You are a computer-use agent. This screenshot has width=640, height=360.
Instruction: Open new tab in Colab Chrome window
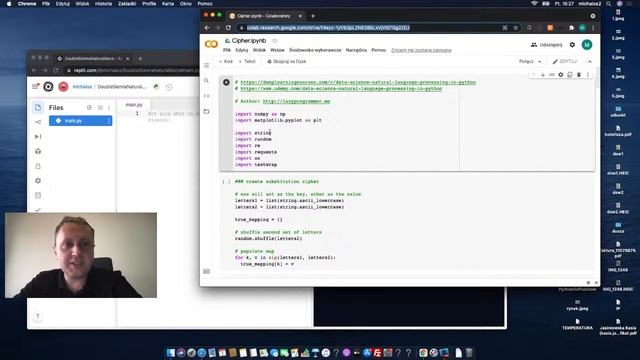(x=313, y=16)
